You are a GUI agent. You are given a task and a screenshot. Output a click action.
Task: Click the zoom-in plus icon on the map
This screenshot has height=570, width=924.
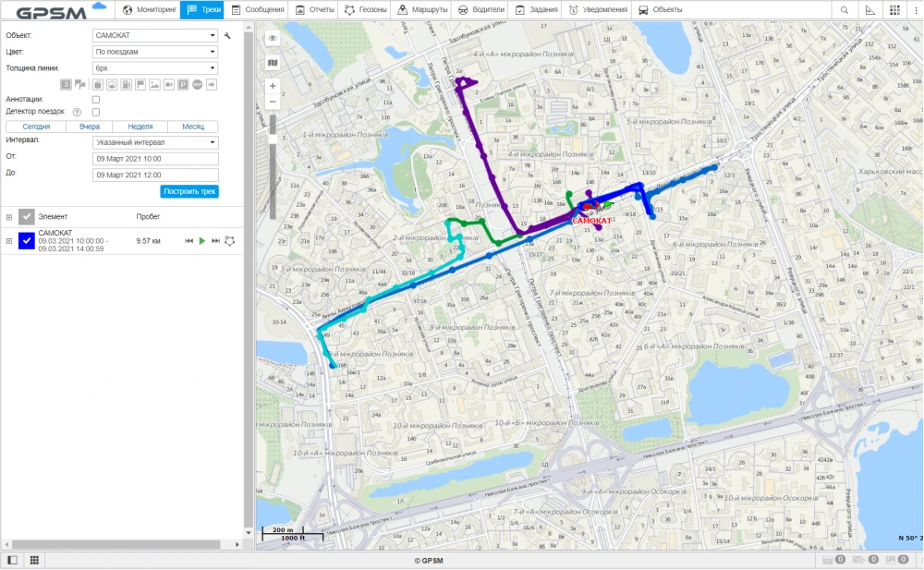[x=273, y=85]
